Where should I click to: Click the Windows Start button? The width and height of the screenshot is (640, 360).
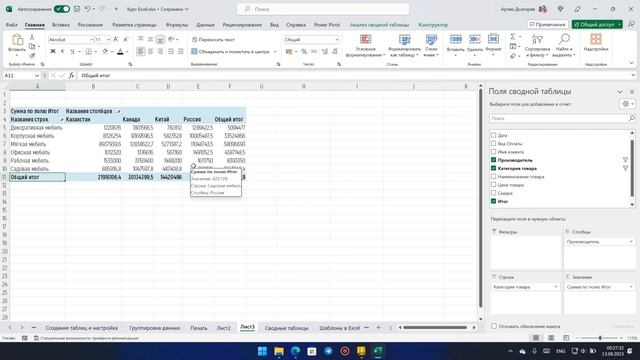pyautogui.click(x=262, y=351)
